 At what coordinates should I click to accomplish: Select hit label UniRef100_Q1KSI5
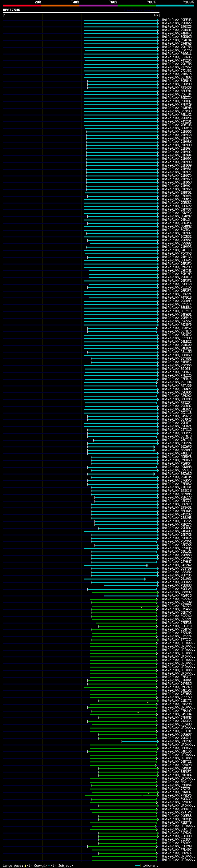point(177,74)
